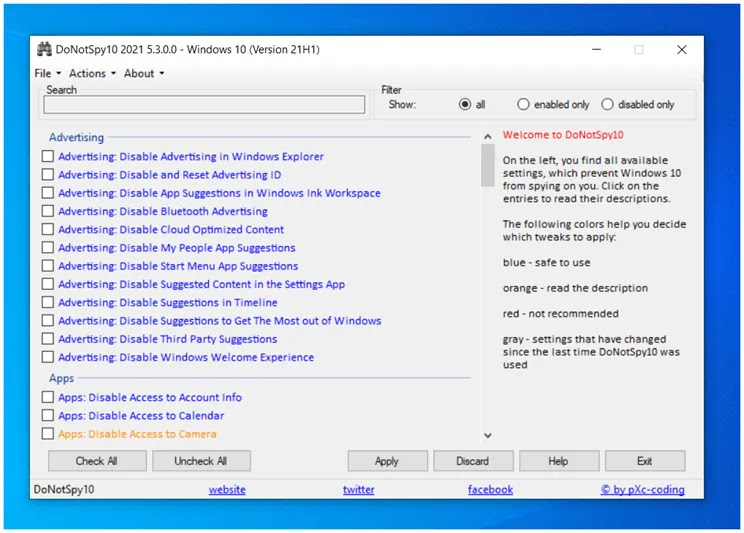The image size is (744, 533).
Task: Click the Uncheck All button
Action: pyautogui.click(x=201, y=461)
